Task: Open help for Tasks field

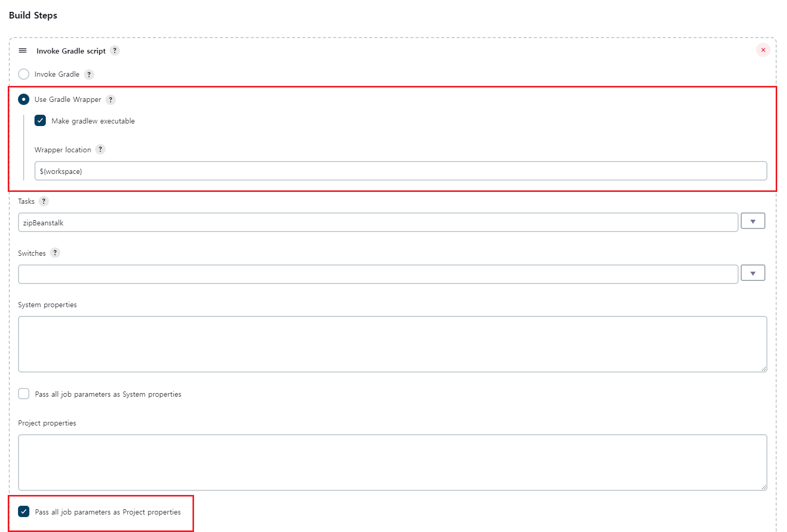Action: (44, 201)
